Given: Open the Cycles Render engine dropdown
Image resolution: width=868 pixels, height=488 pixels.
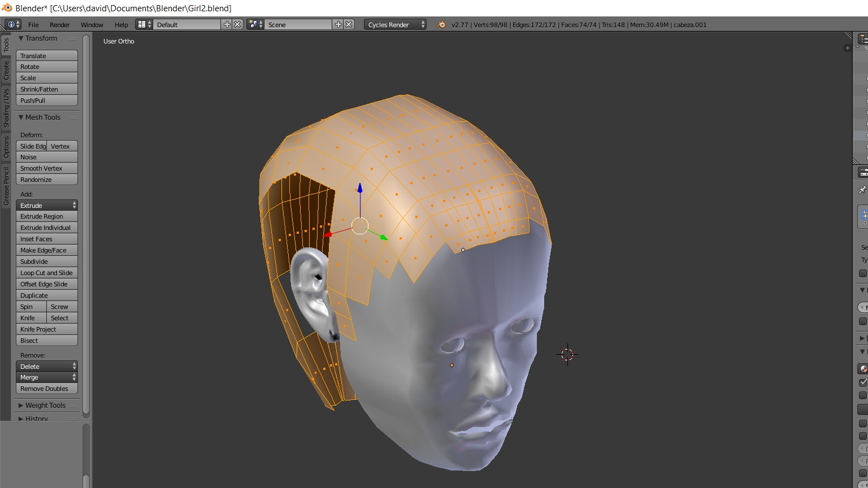Looking at the screenshot, I should 395,24.
